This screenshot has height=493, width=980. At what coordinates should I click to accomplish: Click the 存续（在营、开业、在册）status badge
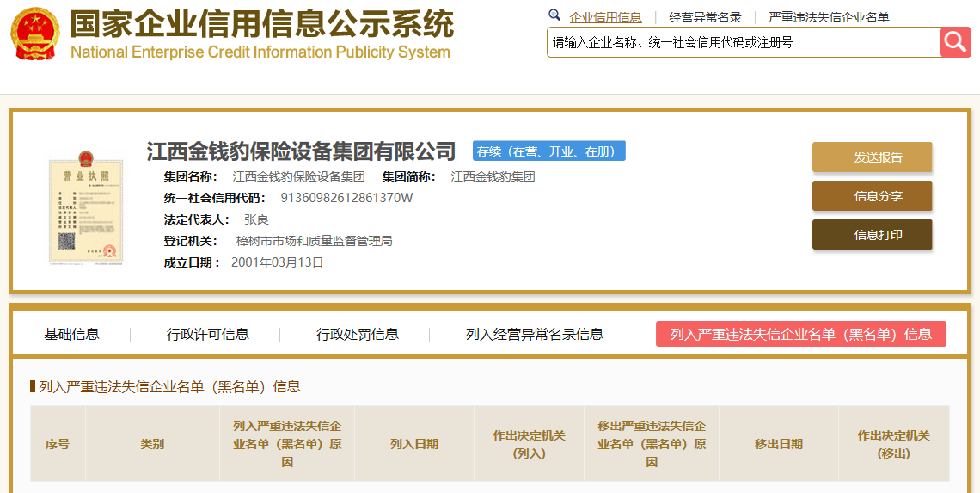tap(548, 151)
